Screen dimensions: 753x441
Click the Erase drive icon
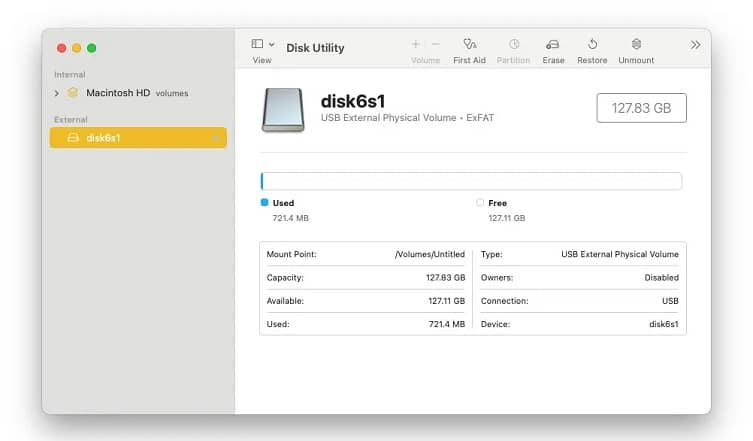553,45
